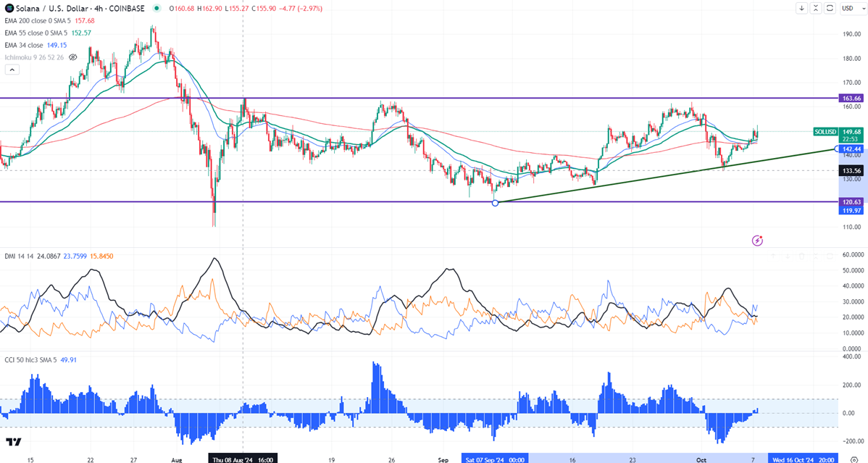Select the CCI 50 hlc3 SMA 5 legend

coord(30,359)
